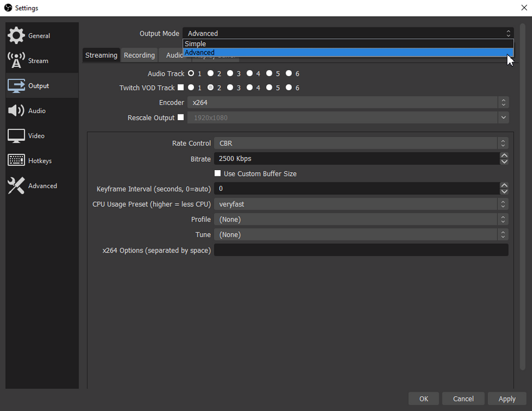Decrease Bitrate with down arrow
Viewport: 532px width, 411px height.
(504, 162)
